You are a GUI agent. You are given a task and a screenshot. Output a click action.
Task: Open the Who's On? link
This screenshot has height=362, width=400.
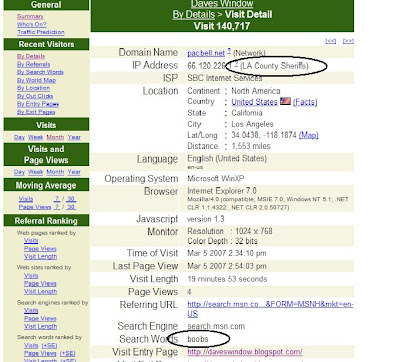32,24
